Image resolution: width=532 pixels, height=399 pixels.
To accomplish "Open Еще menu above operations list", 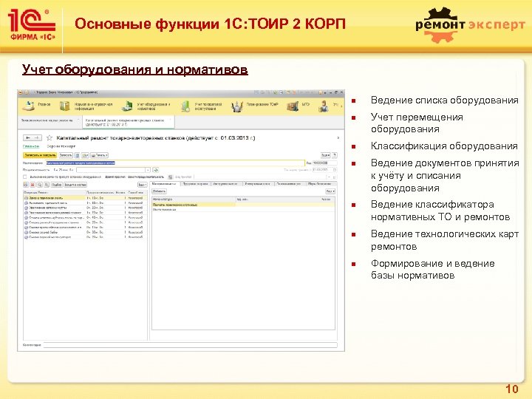I will (142, 185).
